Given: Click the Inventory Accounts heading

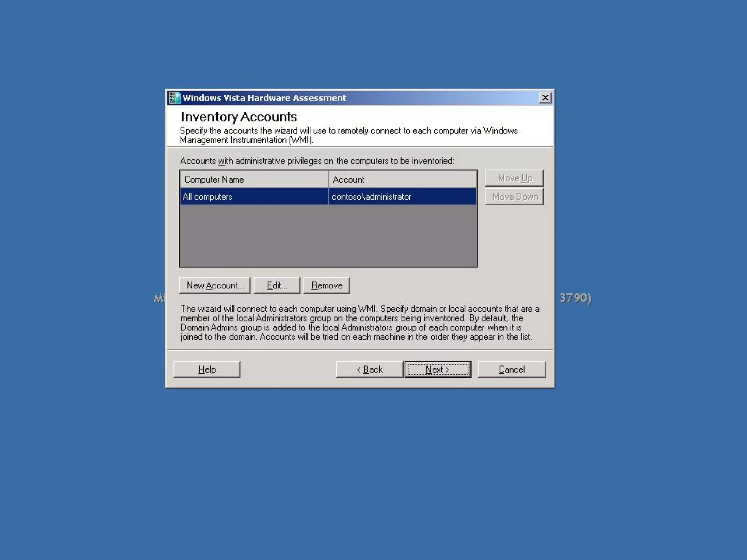Looking at the screenshot, I should coord(239,117).
